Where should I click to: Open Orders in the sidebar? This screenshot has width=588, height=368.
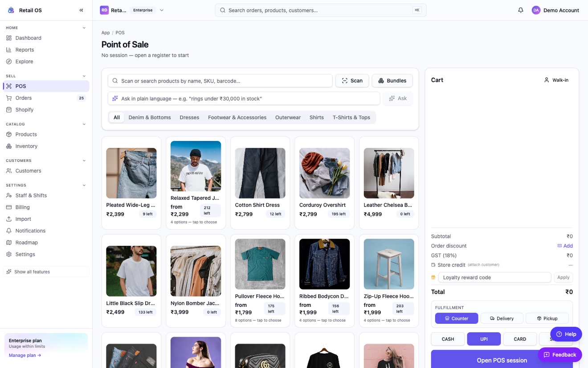click(x=46, y=98)
